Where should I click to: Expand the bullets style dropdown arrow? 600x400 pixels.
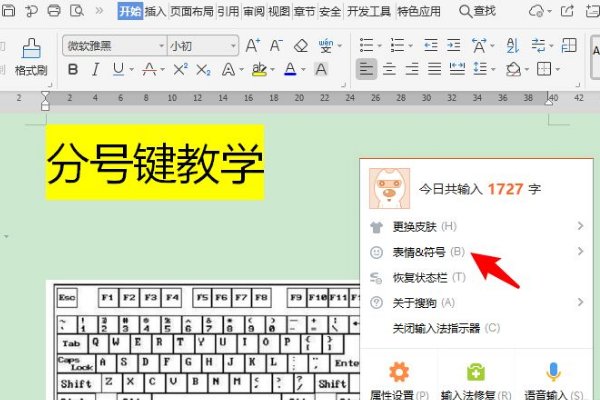click(x=380, y=46)
